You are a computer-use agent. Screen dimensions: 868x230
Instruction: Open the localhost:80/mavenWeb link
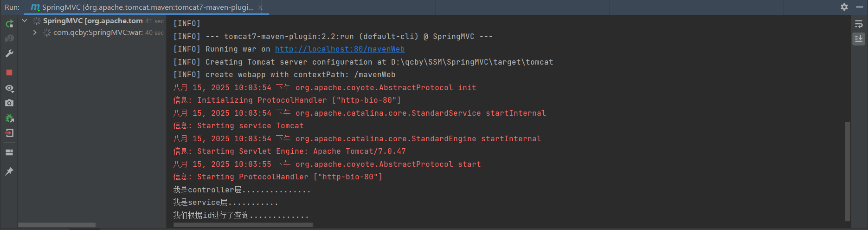(340, 49)
